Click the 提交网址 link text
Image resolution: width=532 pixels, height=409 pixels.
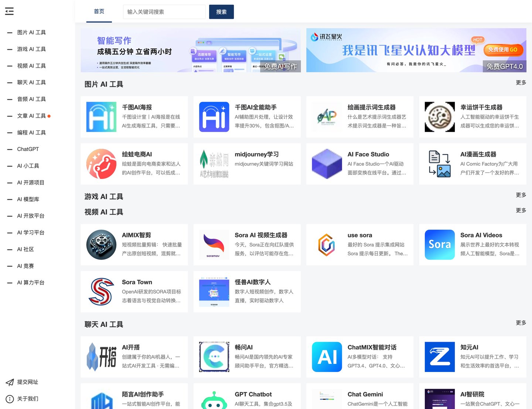pos(28,382)
